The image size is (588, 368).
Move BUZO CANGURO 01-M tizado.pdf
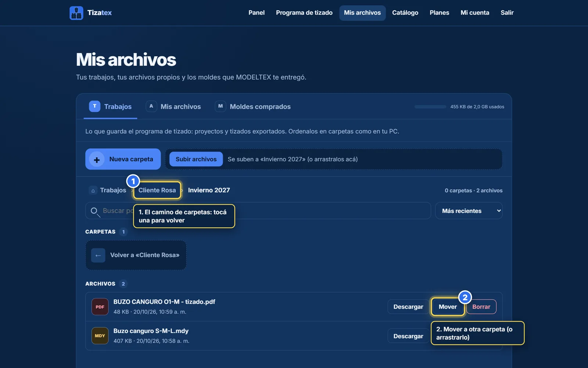click(448, 307)
